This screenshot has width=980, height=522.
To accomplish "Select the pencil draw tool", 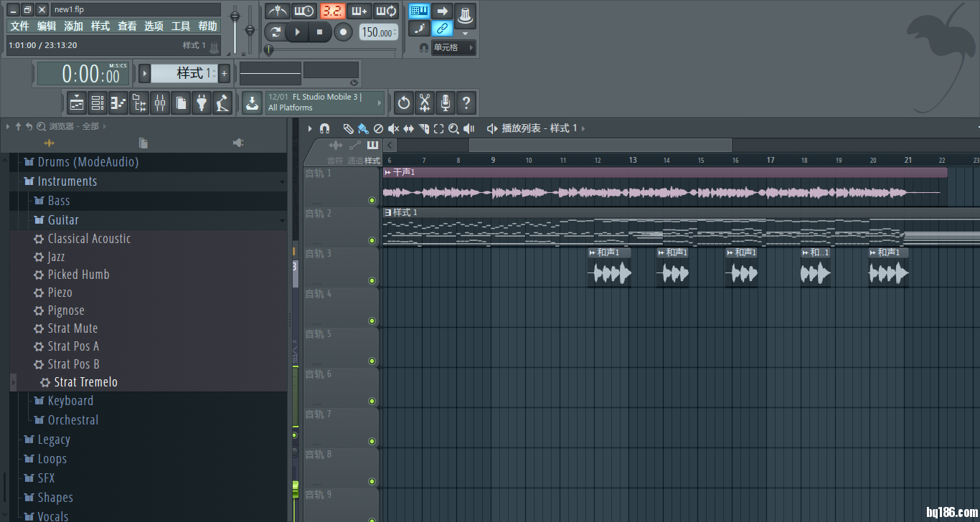I will tap(348, 128).
